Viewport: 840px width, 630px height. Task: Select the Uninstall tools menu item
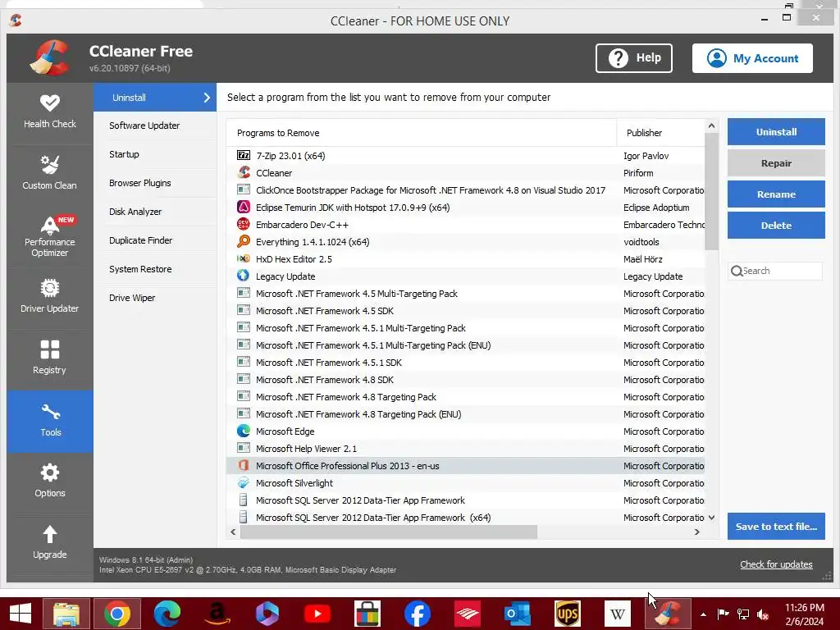[x=155, y=98]
